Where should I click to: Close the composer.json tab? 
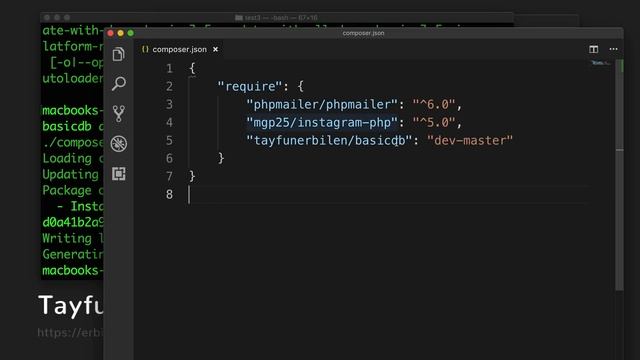(216, 49)
